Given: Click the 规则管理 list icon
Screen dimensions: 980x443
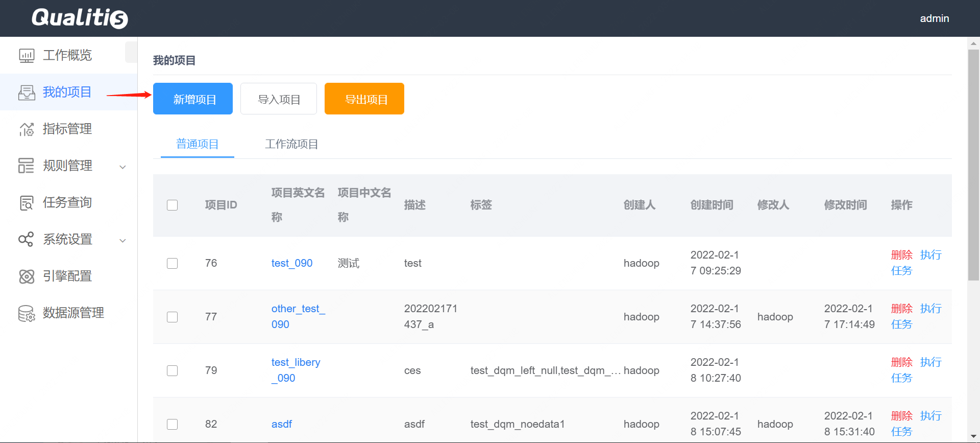Looking at the screenshot, I should click(27, 166).
